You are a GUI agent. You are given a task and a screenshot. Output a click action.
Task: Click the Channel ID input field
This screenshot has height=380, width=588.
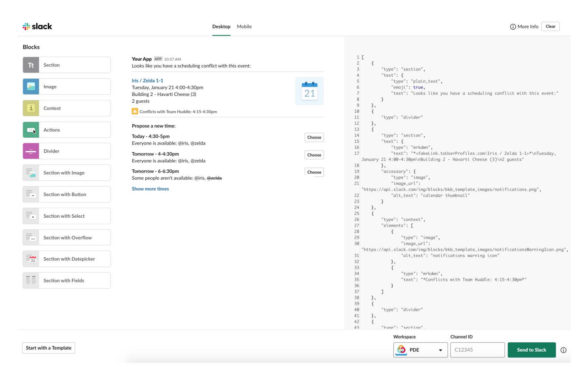coord(477,350)
